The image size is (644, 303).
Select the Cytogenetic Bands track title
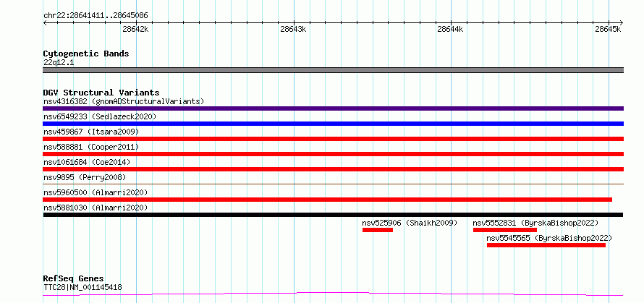(x=86, y=54)
